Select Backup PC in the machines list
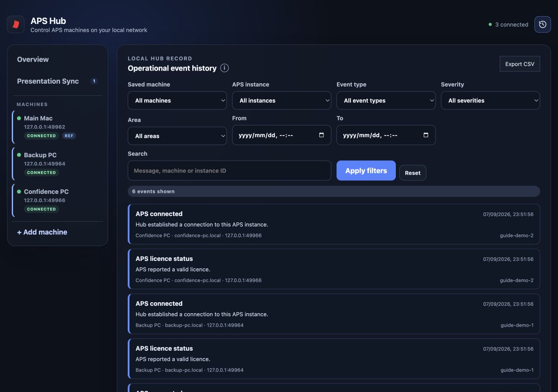Viewport: 558px width, 392px height. [x=57, y=163]
